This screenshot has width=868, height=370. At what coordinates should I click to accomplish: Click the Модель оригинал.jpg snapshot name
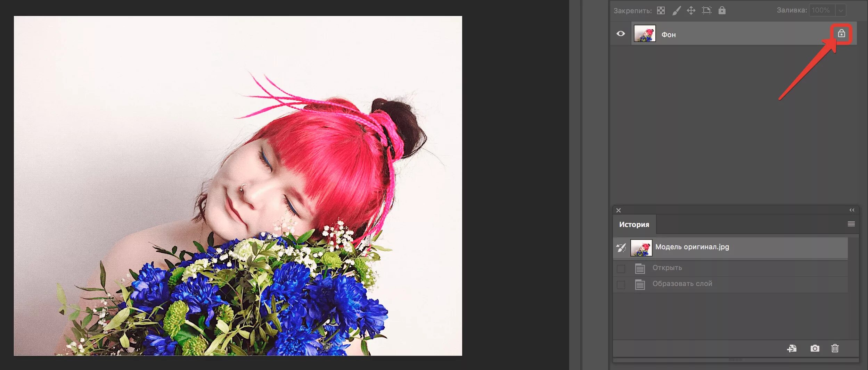[x=692, y=247]
